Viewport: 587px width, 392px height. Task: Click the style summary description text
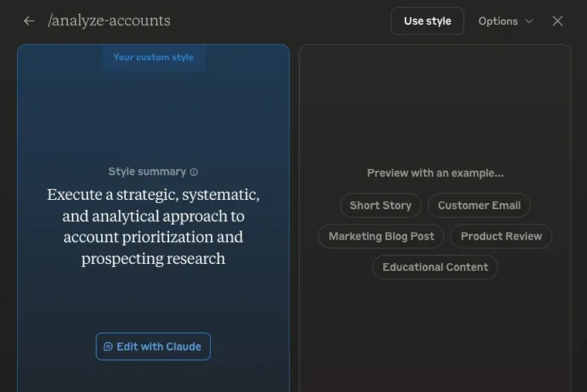pyautogui.click(x=153, y=226)
